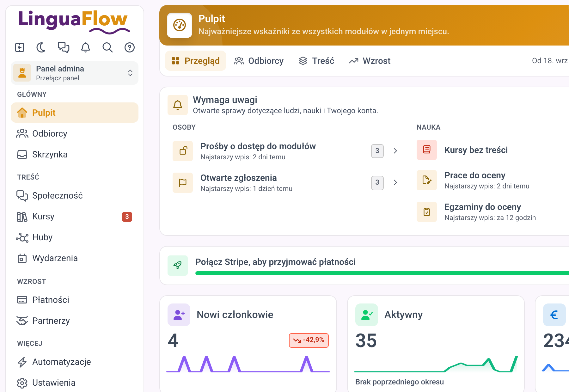Switch to the Wzrost tab
The image size is (569, 392).
[370, 61]
